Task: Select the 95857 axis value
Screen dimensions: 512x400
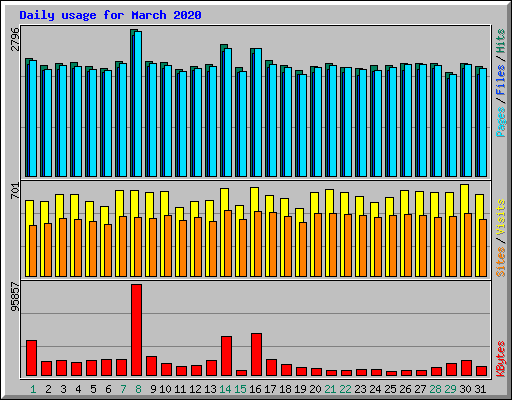Action: click(x=15, y=297)
